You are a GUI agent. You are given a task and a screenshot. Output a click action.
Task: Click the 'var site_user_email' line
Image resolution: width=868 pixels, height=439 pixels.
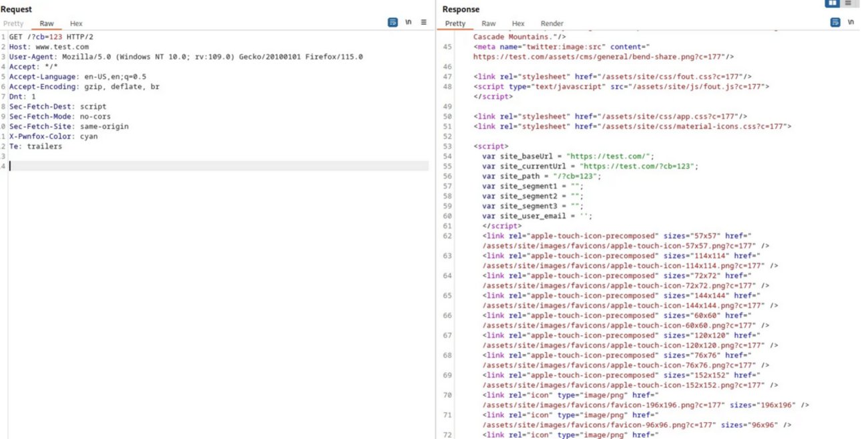coord(537,216)
